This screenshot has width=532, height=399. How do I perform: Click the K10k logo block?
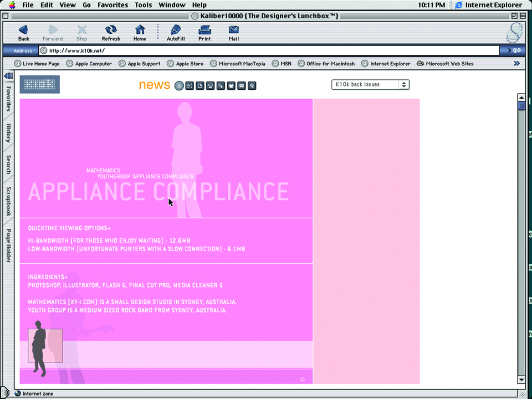tap(40, 84)
